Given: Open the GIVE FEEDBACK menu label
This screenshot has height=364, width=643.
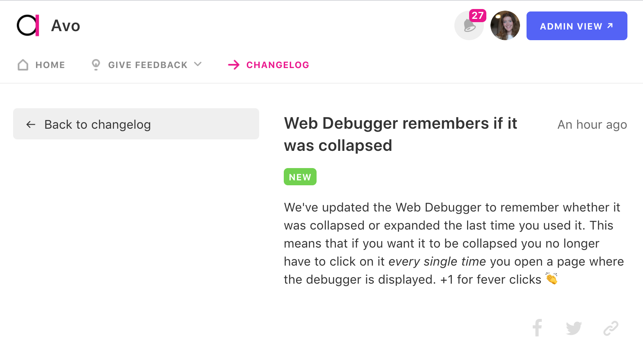Looking at the screenshot, I should (x=148, y=65).
